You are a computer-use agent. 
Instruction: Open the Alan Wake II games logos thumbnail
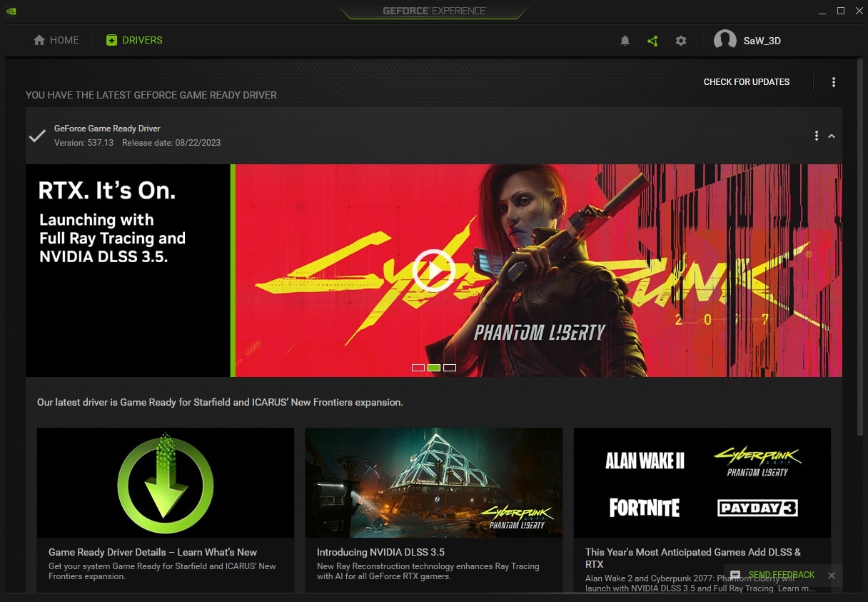[x=702, y=483]
